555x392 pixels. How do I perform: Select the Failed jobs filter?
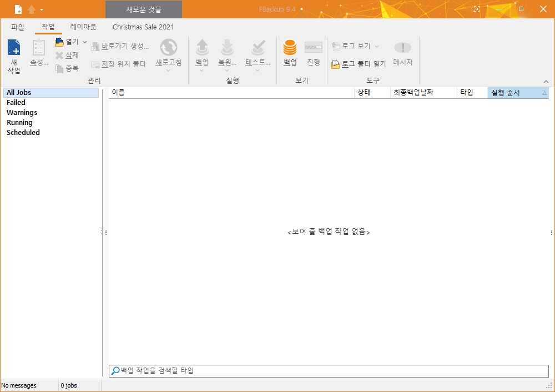pyautogui.click(x=16, y=102)
